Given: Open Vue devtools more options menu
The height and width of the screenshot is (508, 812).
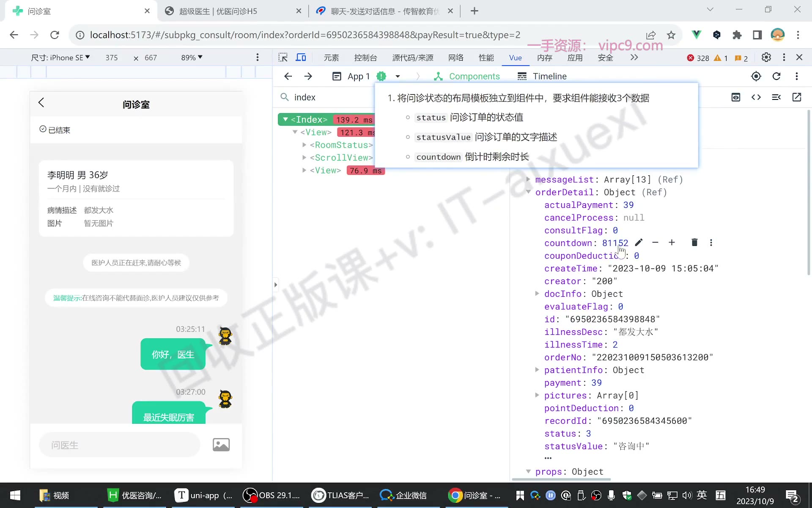Looking at the screenshot, I should coord(797,76).
